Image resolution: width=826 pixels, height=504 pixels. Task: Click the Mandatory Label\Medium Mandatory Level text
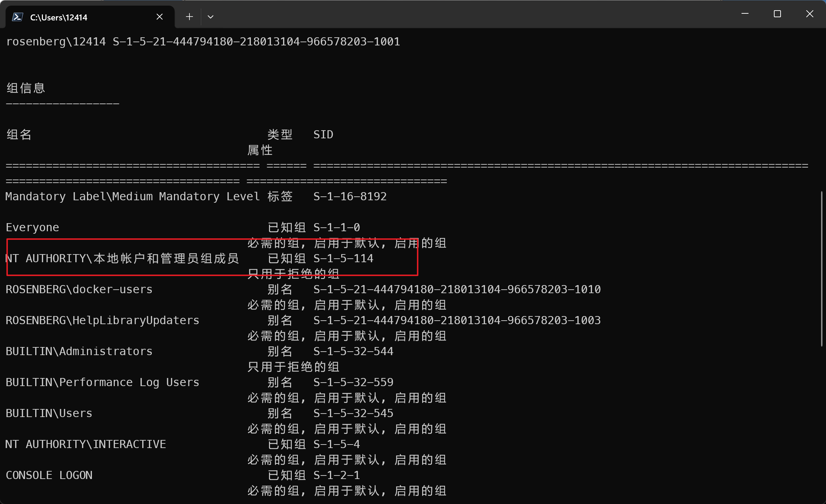point(132,197)
